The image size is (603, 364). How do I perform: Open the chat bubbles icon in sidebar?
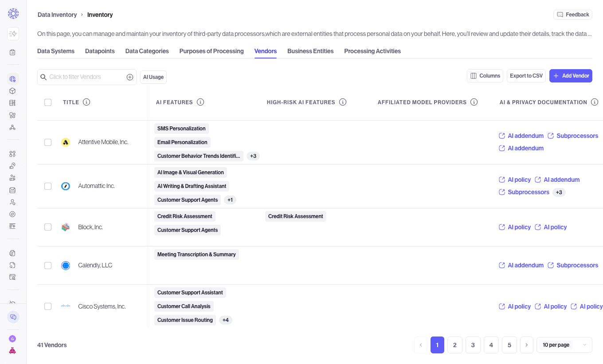(x=13, y=317)
